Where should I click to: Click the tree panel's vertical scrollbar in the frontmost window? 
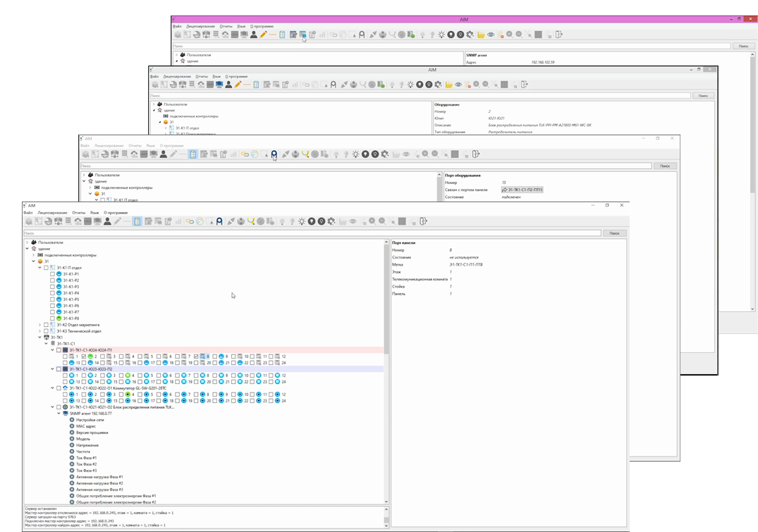[x=386, y=373]
